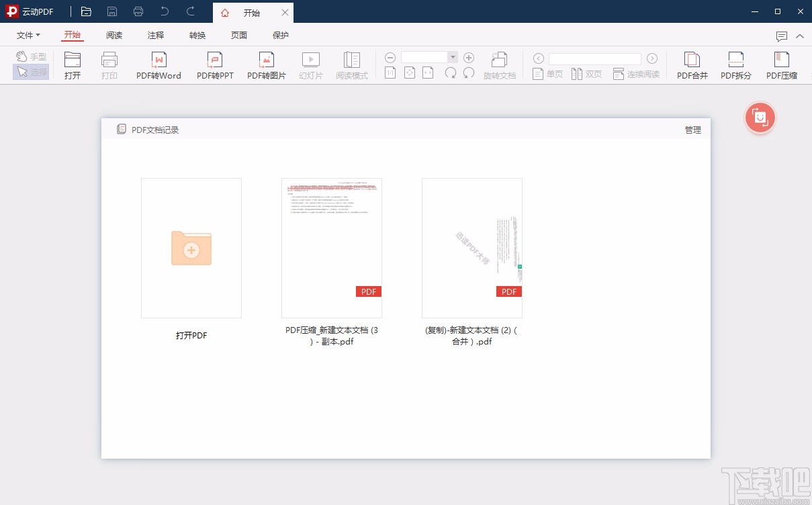Toggle the 手型 hand tool mode
This screenshot has height=505, width=812.
31,57
